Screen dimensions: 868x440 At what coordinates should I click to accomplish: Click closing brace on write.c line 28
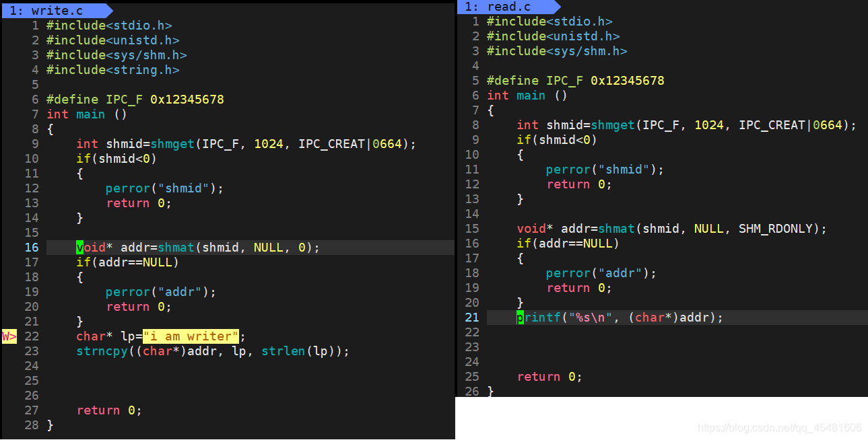[50, 425]
